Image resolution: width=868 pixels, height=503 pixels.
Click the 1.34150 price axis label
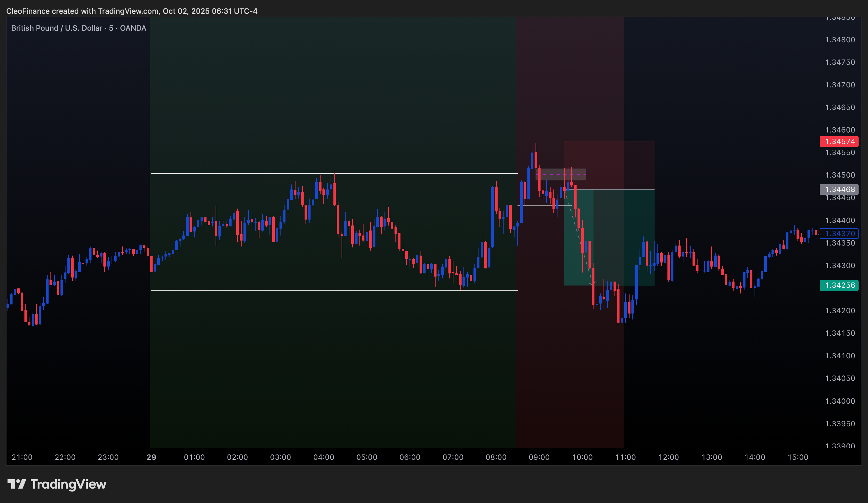point(840,333)
